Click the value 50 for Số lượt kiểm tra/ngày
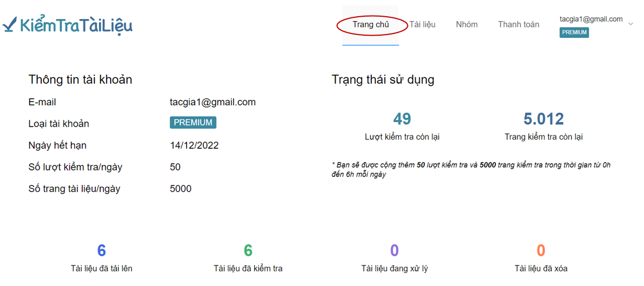 175,167
